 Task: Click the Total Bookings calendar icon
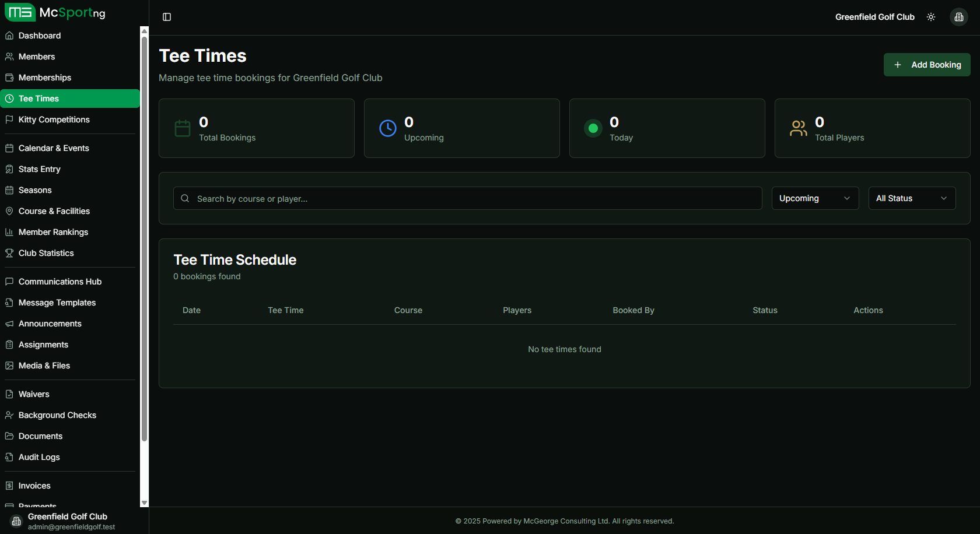(183, 128)
